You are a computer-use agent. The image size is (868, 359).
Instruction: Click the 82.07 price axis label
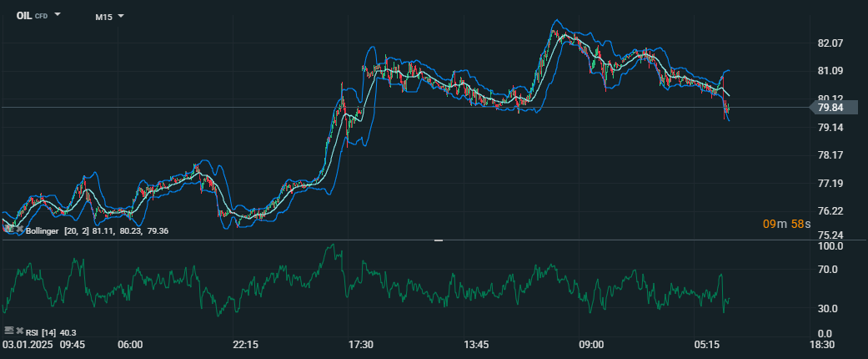coord(830,43)
